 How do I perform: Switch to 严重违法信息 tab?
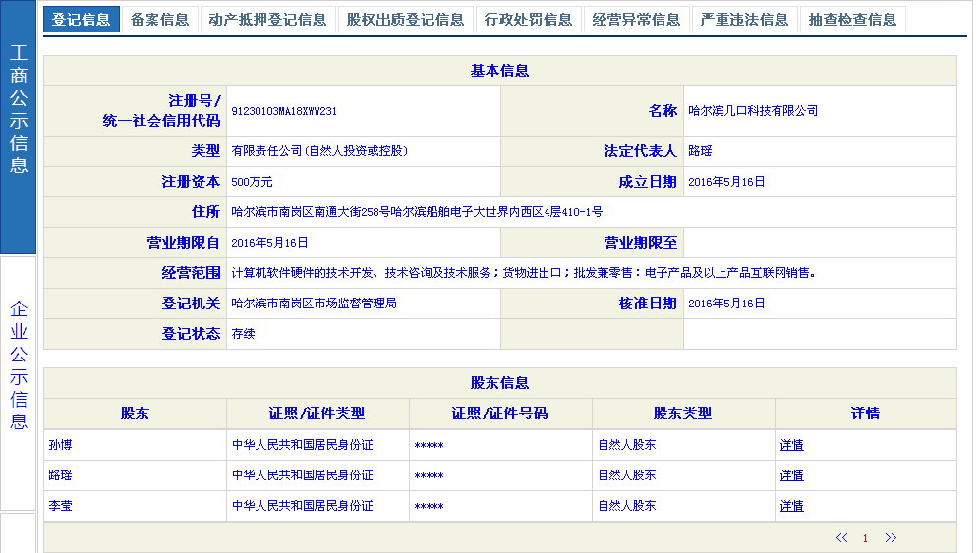(744, 20)
